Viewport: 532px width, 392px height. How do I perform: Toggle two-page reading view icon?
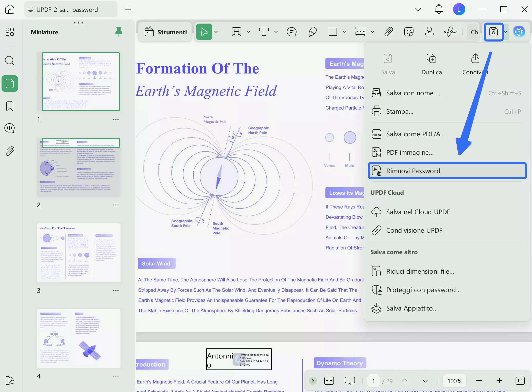[x=329, y=381]
